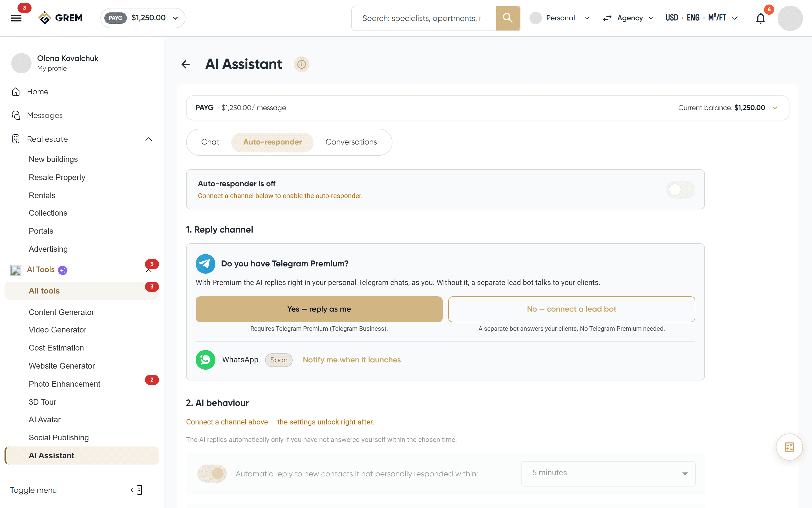Viewport: 812px width, 508px height.
Task: Open My profile link
Action: click(x=52, y=69)
